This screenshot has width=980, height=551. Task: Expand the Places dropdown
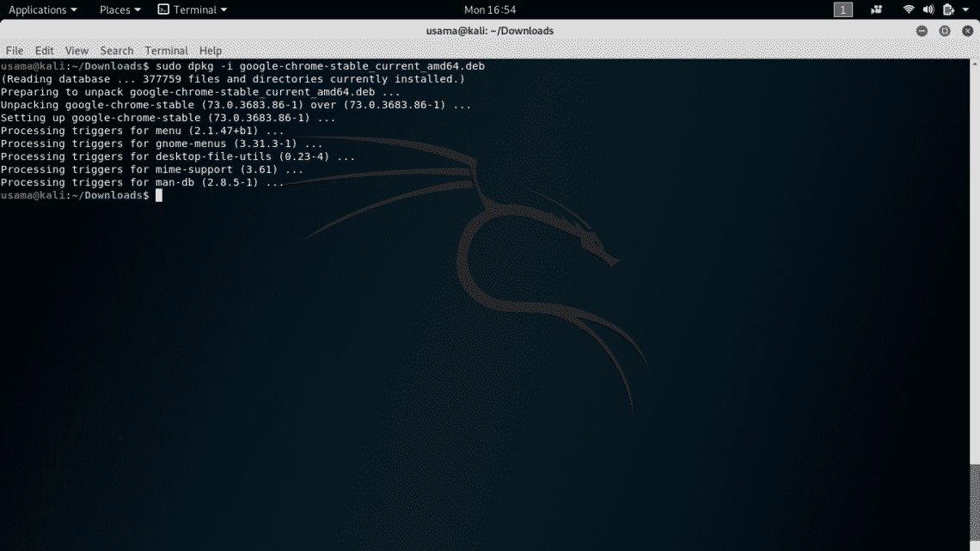[119, 10]
